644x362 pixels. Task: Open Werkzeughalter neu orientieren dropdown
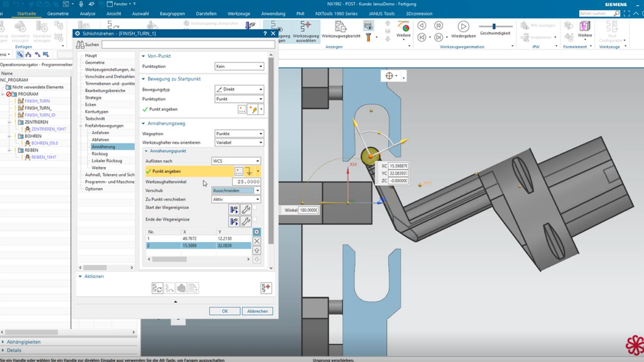[x=239, y=143]
